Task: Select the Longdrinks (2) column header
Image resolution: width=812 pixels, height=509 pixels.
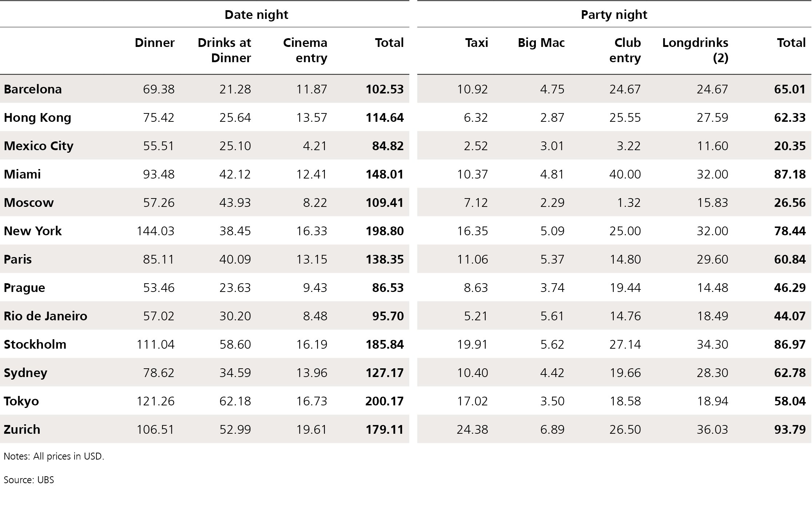Action: (695, 50)
